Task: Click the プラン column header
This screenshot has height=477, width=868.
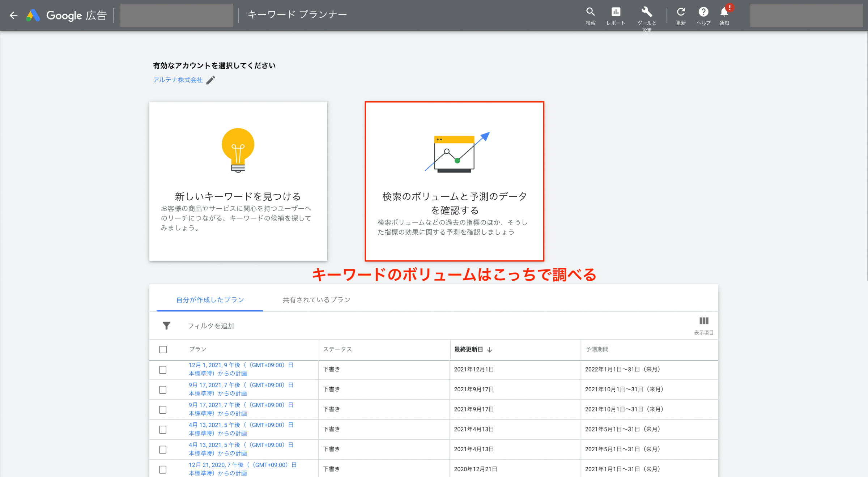Action: point(198,349)
